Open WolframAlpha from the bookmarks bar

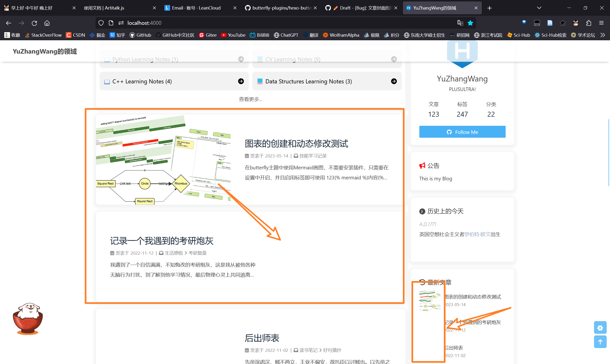pyautogui.click(x=341, y=35)
